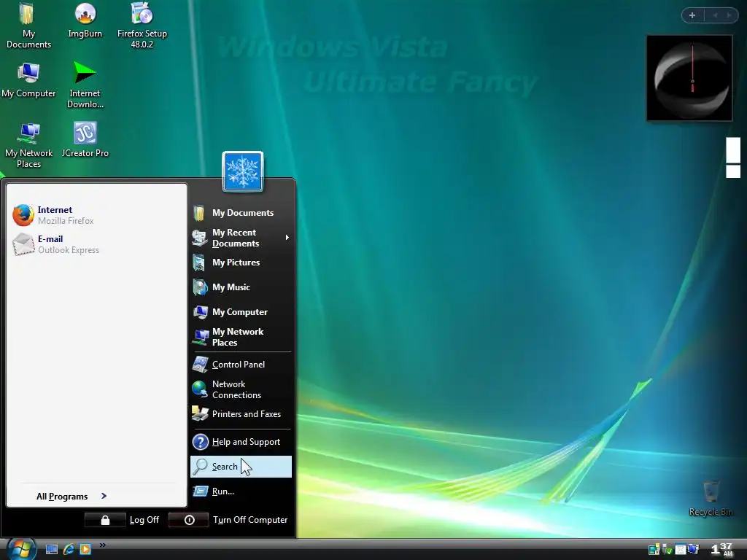The height and width of the screenshot is (560, 747).
Task: Click sidebar add gadget plus button
Action: [692, 15]
